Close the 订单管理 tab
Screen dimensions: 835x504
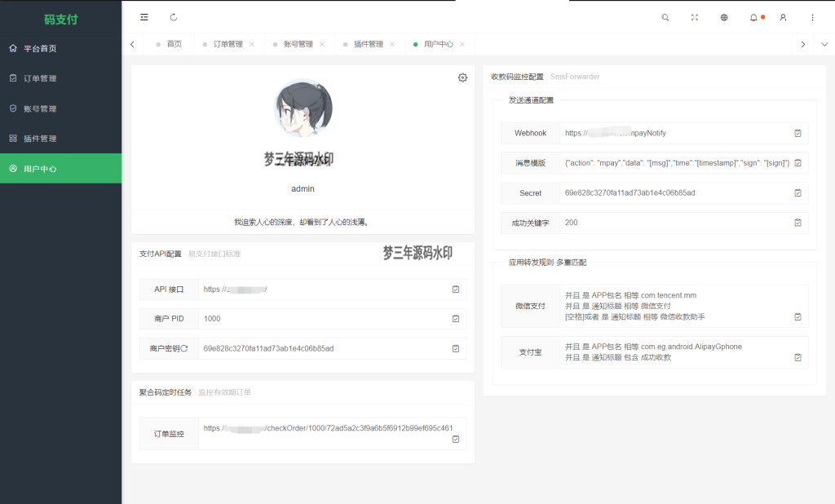(252, 44)
